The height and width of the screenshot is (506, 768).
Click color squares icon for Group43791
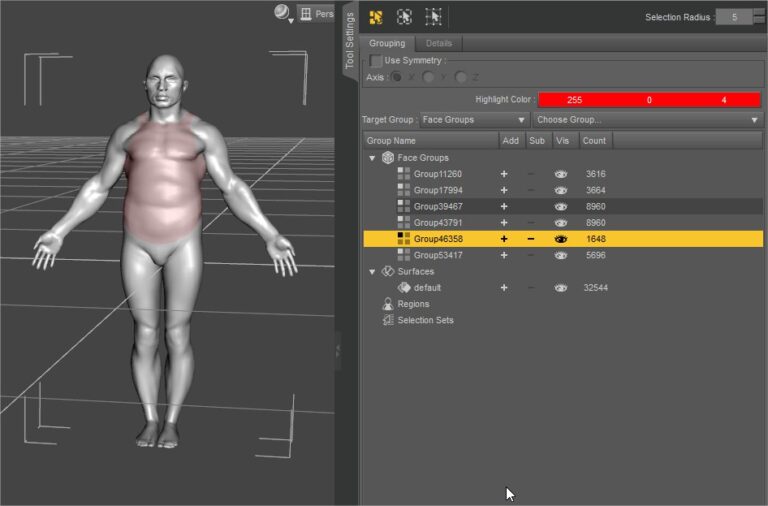pyautogui.click(x=404, y=222)
